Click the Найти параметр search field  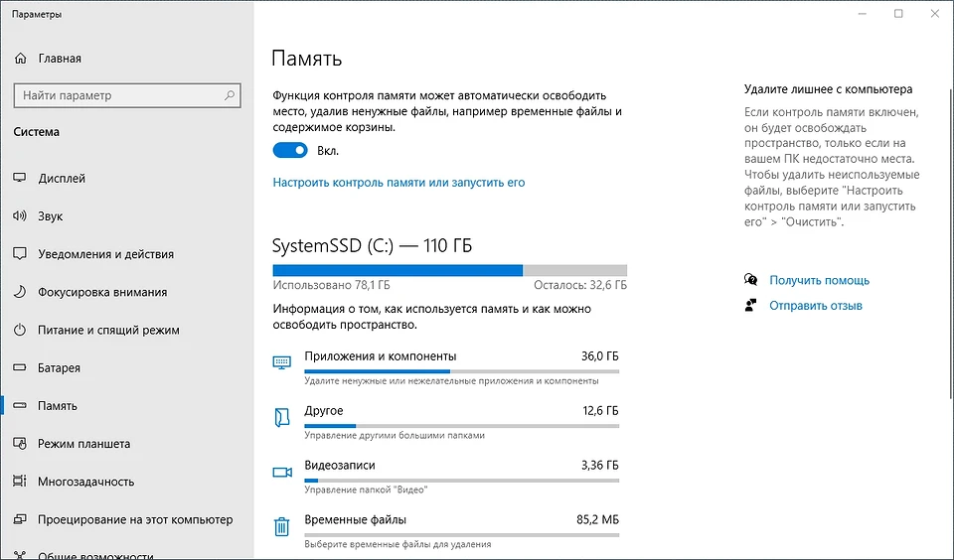point(127,95)
